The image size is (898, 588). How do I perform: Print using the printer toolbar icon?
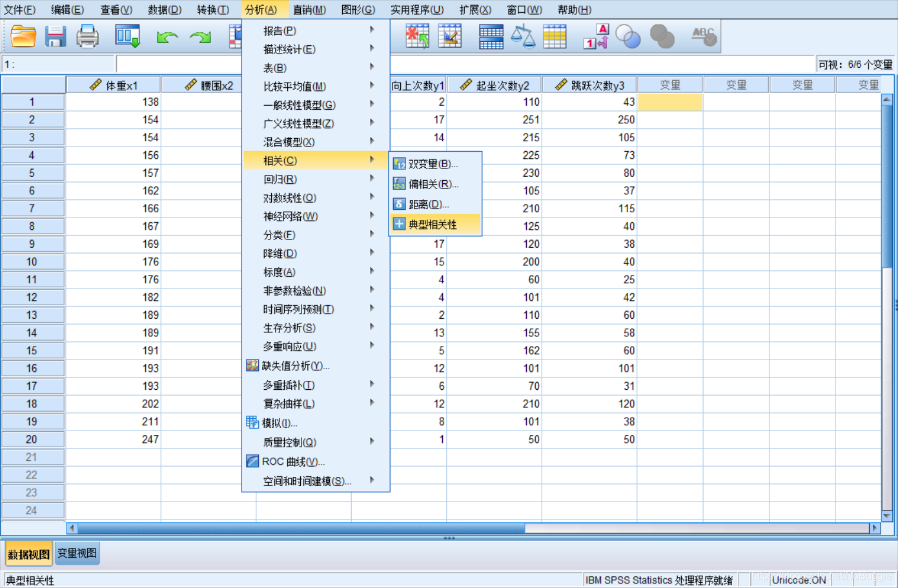(x=87, y=37)
